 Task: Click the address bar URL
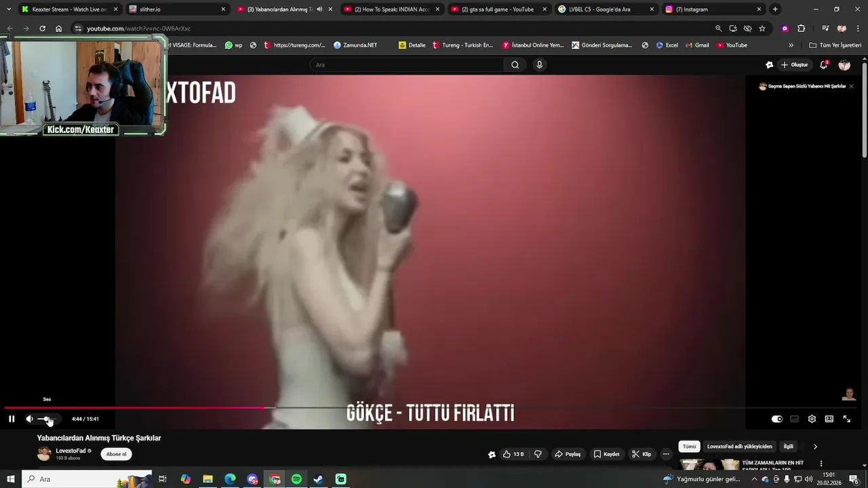point(138,28)
